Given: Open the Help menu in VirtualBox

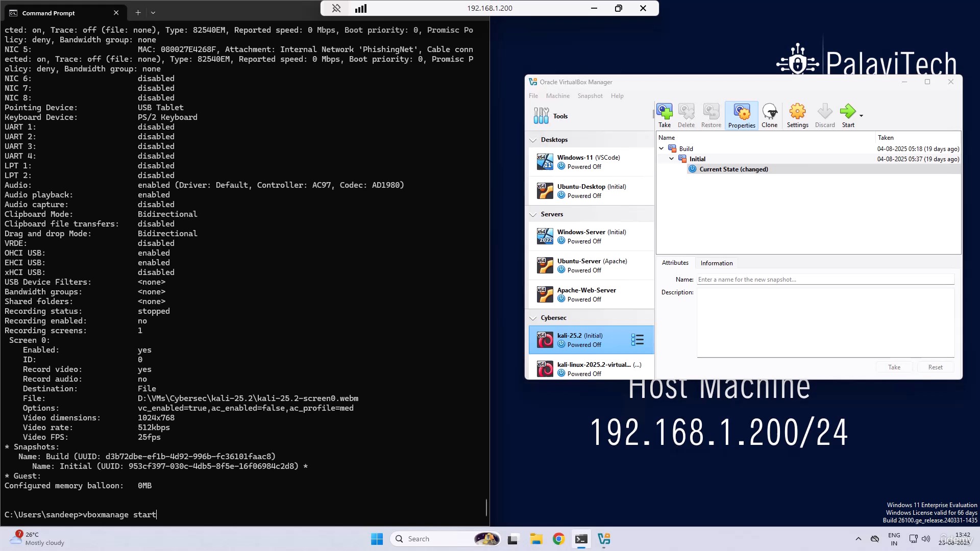Looking at the screenshot, I should (x=617, y=96).
